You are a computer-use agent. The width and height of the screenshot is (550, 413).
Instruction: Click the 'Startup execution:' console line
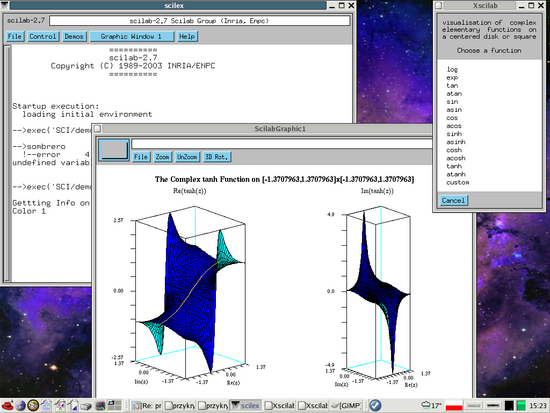[x=56, y=106]
